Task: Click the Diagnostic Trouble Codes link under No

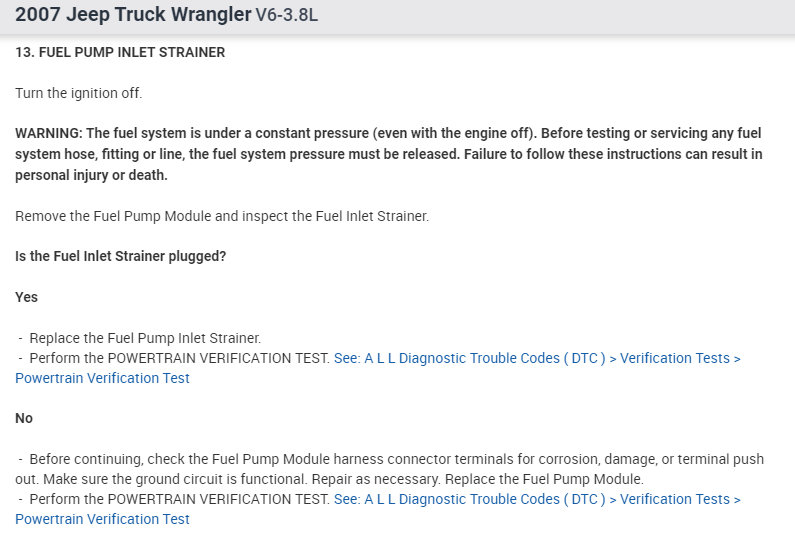Action: [537, 499]
